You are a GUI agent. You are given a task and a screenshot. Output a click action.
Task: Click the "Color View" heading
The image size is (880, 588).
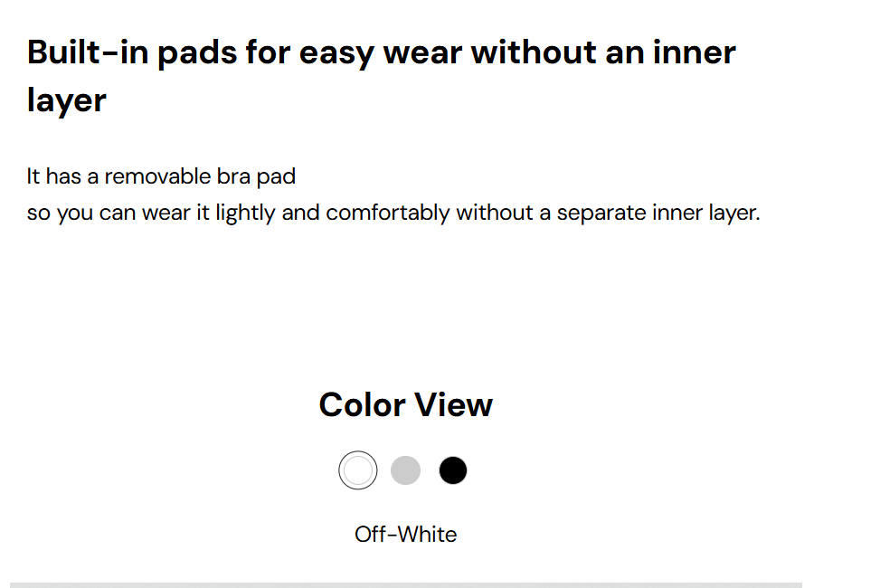coord(405,404)
